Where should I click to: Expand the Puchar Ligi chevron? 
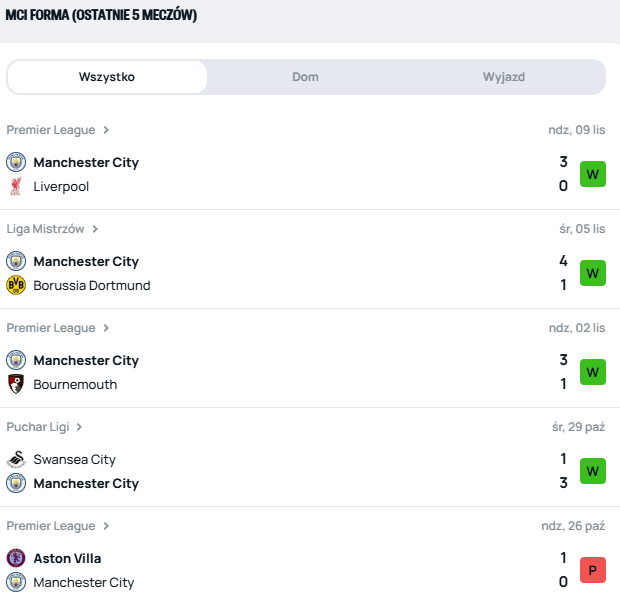click(x=79, y=427)
